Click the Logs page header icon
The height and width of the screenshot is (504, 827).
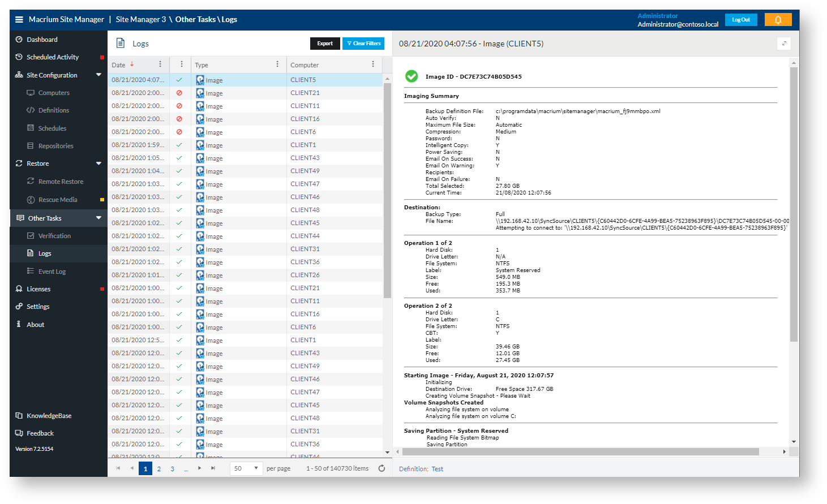coord(121,43)
